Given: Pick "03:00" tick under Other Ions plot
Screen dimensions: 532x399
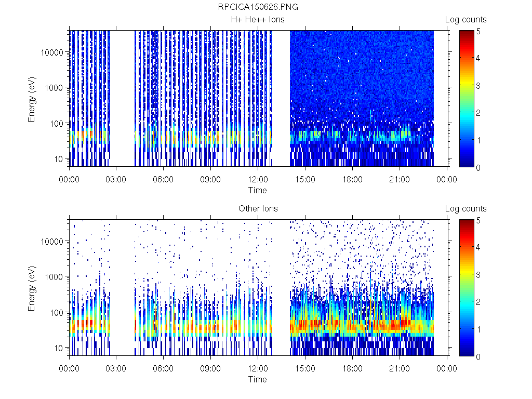Looking at the screenshot, I should (116, 368).
